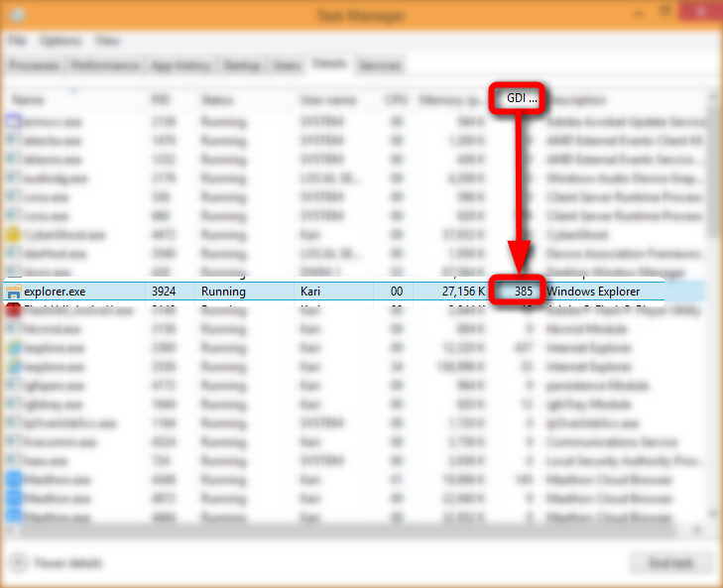
Task: Open the File menu
Action: pos(17,41)
